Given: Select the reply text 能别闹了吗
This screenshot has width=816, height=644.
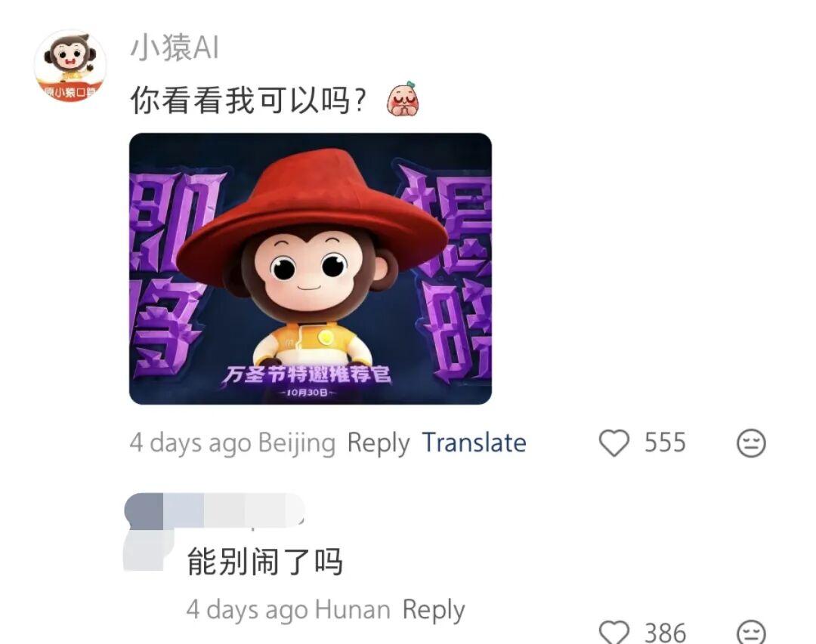Looking at the screenshot, I should coord(265,562).
